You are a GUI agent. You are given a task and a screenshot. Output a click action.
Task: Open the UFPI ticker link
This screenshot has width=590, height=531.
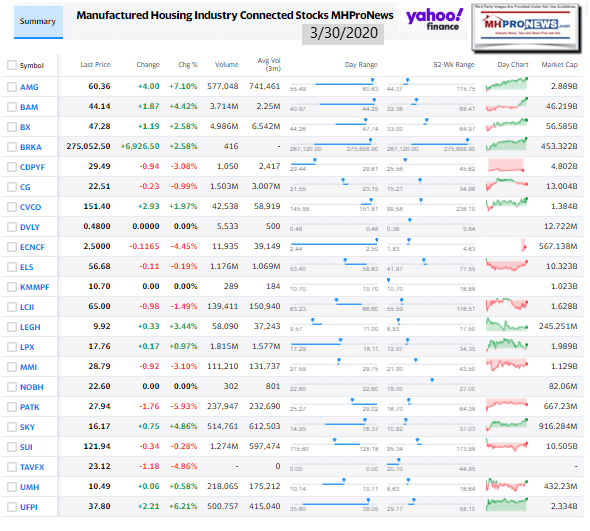[29, 507]
